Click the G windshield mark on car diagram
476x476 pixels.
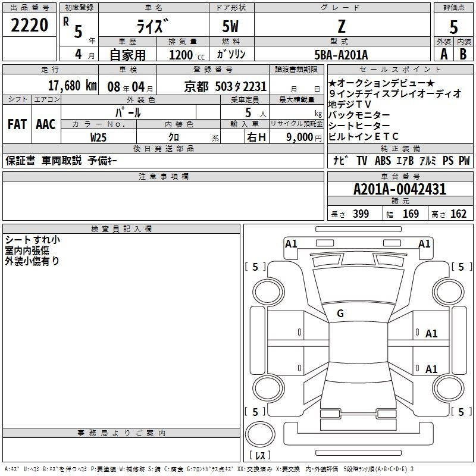(x=340, y=314)
